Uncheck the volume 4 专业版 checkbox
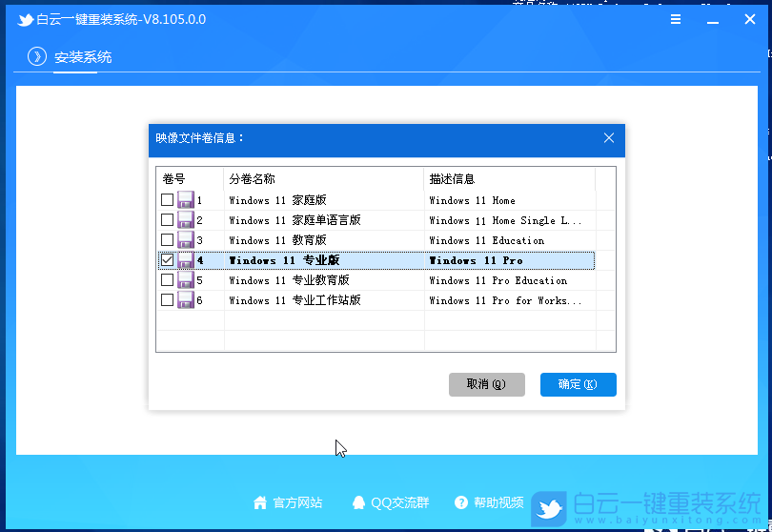 pyautogui.click(x=168, y=260)
